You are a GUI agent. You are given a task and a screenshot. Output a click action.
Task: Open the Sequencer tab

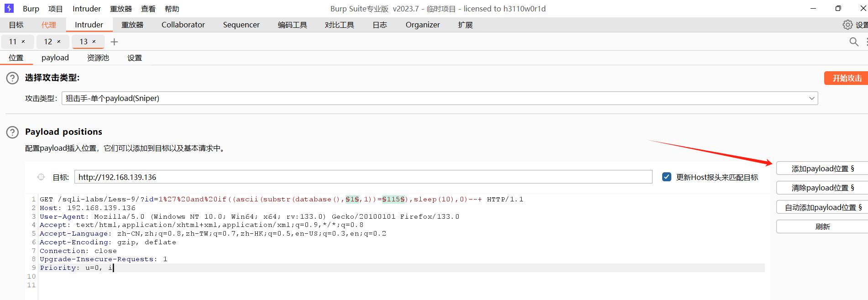241,25
